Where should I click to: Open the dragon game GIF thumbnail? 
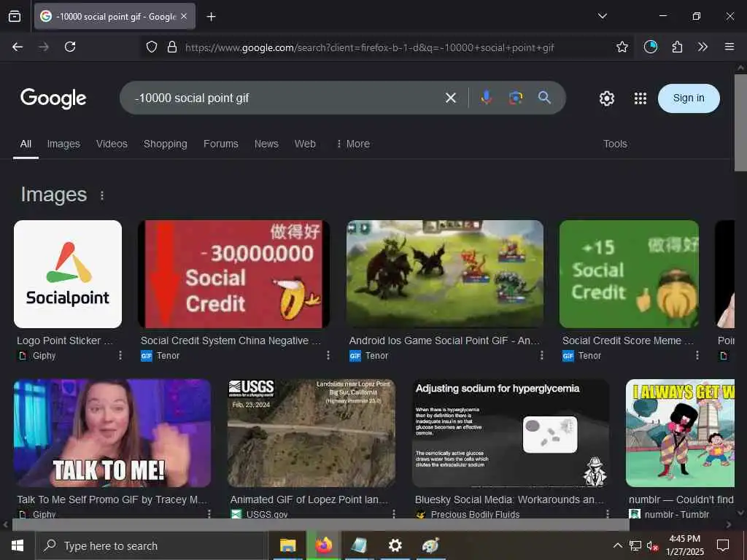[445, 274]
